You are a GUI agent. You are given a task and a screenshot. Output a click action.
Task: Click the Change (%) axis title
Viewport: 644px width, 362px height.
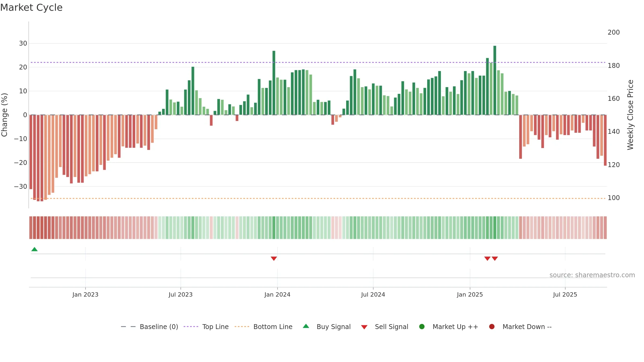pos(5,115)
